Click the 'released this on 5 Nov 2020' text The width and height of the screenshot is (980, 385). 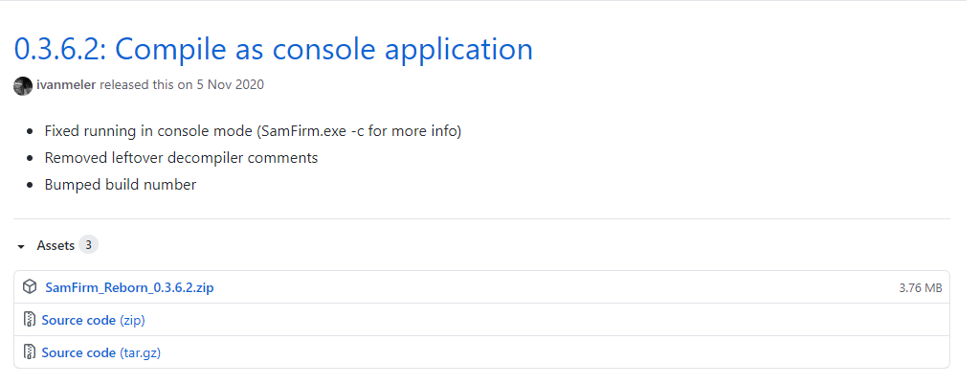click(182, 85)
